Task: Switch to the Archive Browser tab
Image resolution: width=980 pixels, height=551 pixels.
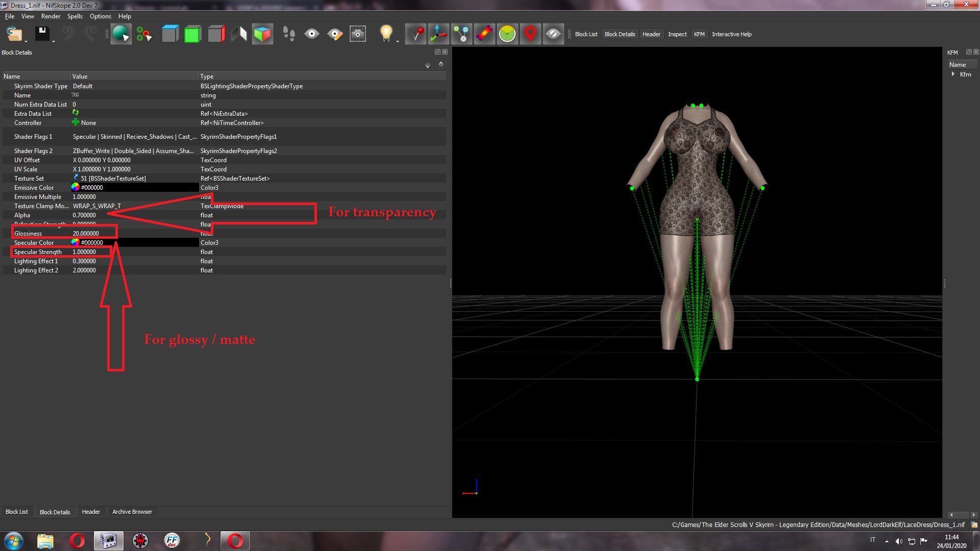Action: tap(132, 512)
